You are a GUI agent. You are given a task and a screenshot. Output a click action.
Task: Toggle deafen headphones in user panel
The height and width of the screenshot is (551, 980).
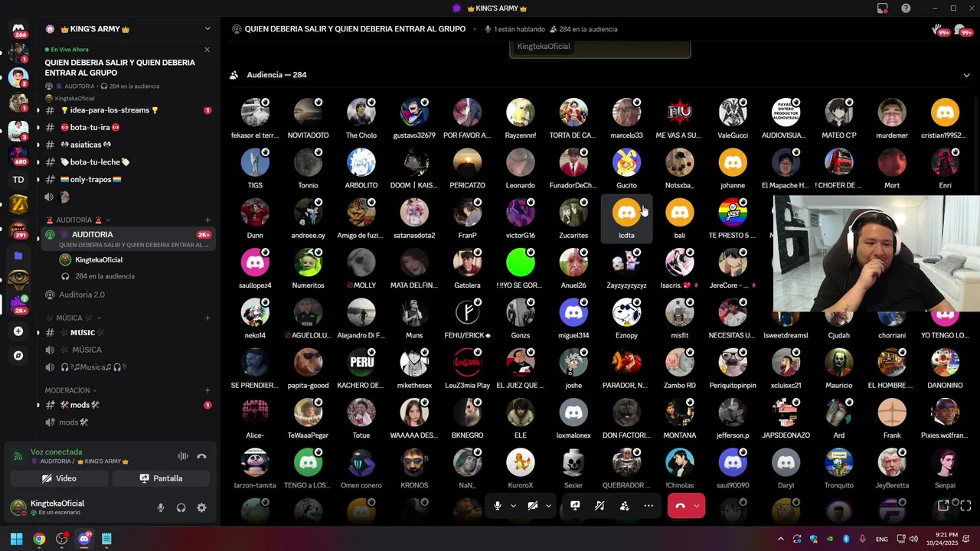(x=181, y=507)
